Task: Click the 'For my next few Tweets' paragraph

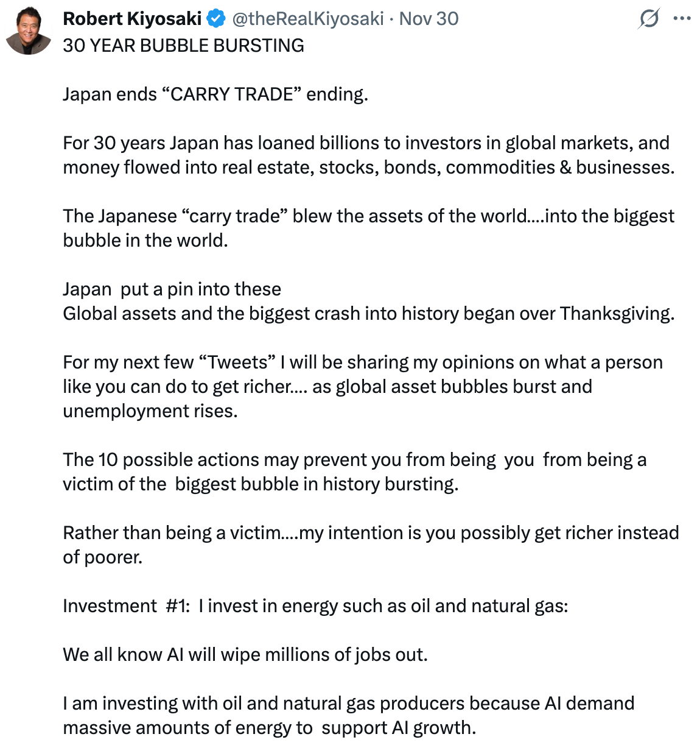Action: point(363,386)
